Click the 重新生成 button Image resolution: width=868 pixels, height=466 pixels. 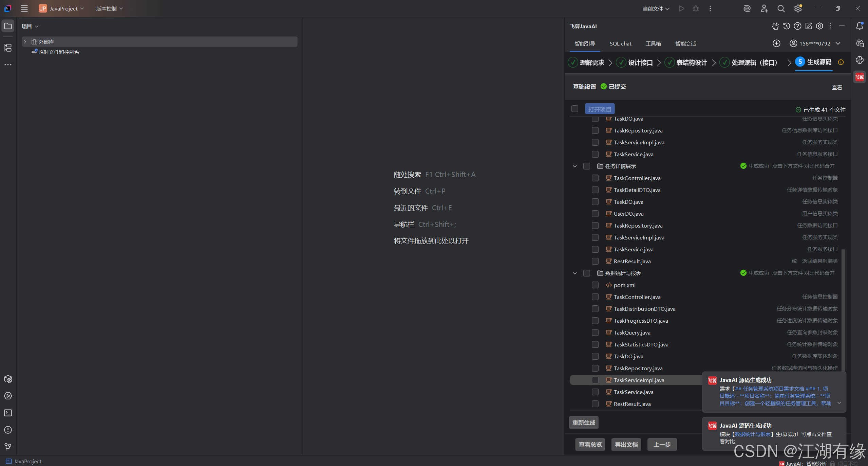pyautogui.click(x=584, y=423)
